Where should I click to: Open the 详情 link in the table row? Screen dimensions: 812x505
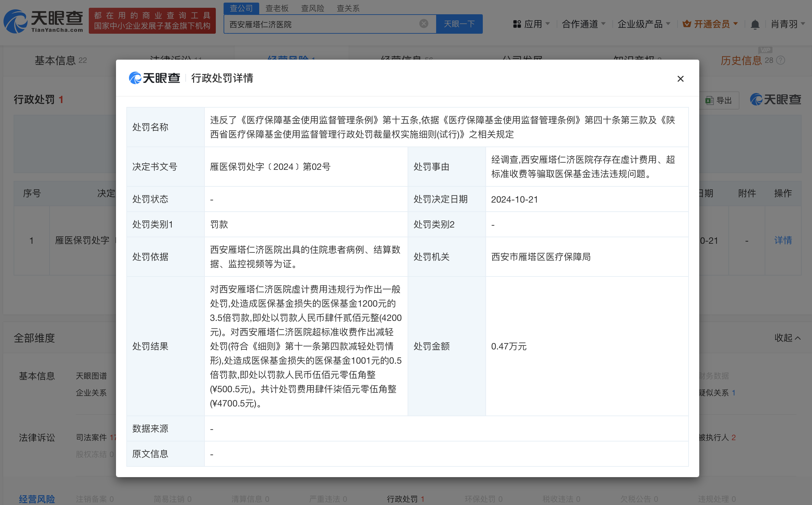click(x=783, y=240)
